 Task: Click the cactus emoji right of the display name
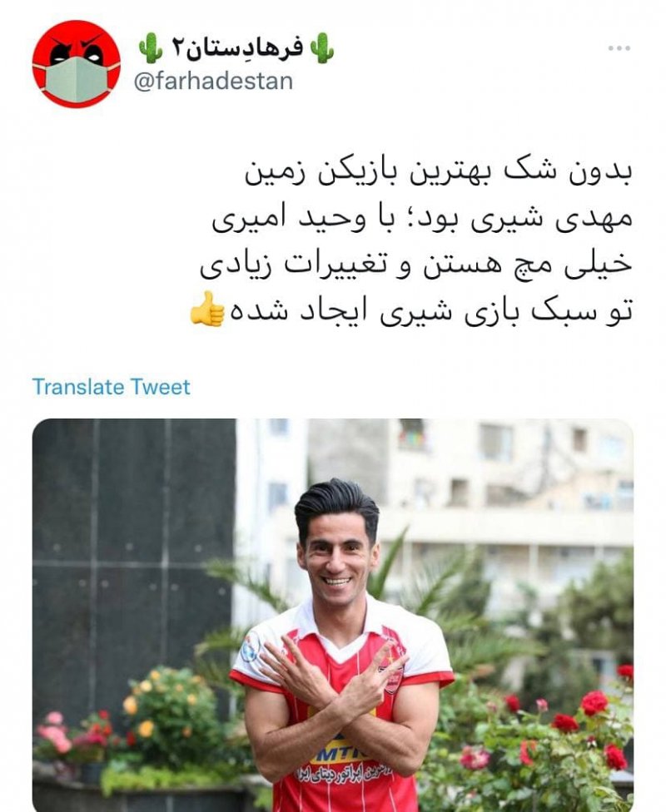click(322, 48)
